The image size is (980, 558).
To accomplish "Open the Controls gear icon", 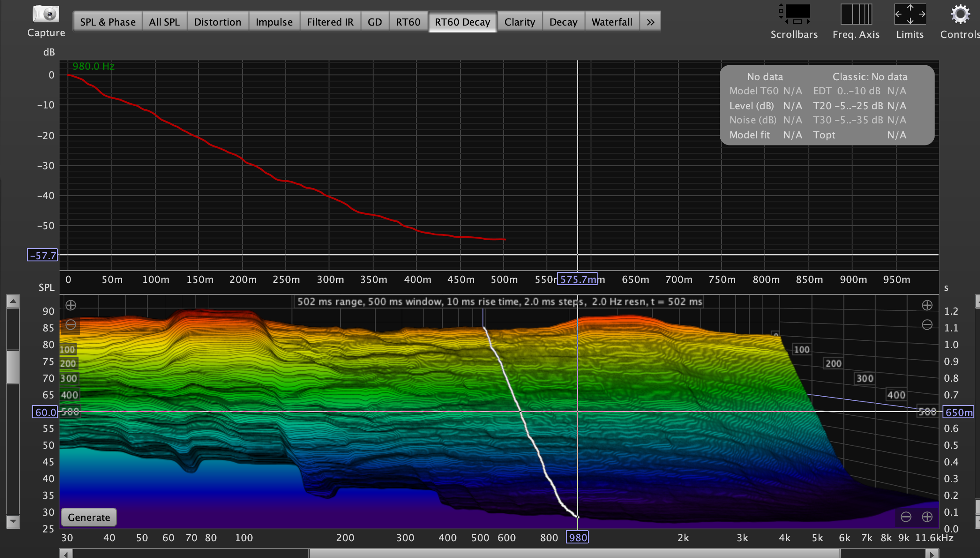I will click(960, 14).
